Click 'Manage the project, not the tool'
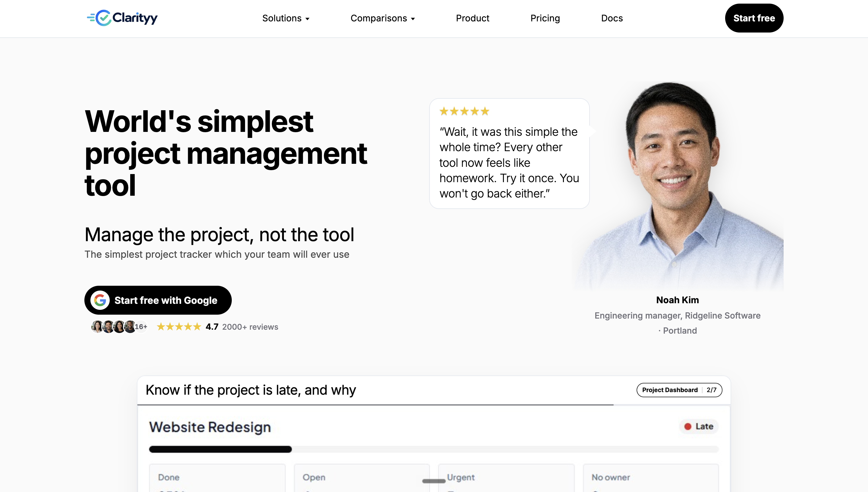 click(x=219, y=235)
